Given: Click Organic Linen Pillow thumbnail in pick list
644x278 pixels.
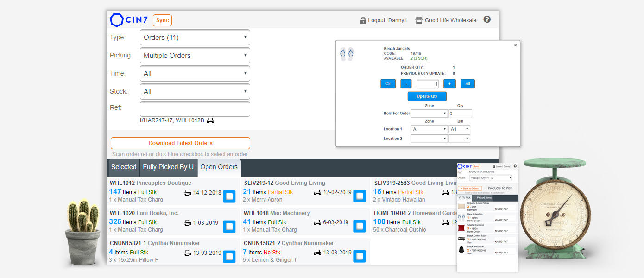Looking at the screenshot, I should (461, 207).
